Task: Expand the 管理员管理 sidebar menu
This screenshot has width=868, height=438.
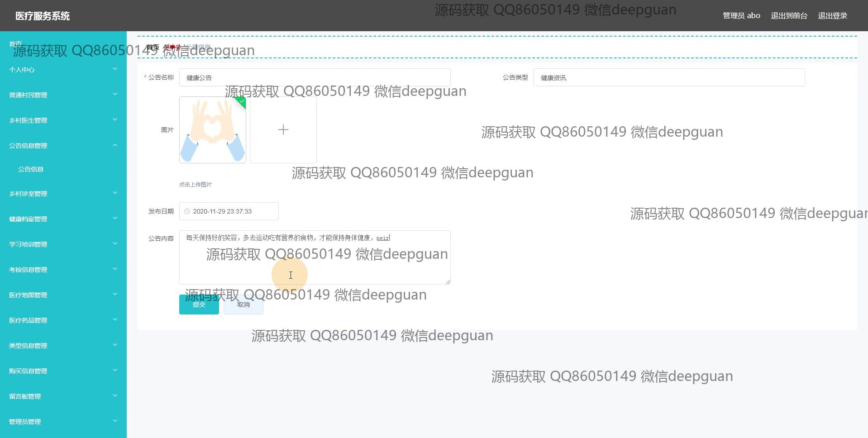Action: click(x=63, y=422)
